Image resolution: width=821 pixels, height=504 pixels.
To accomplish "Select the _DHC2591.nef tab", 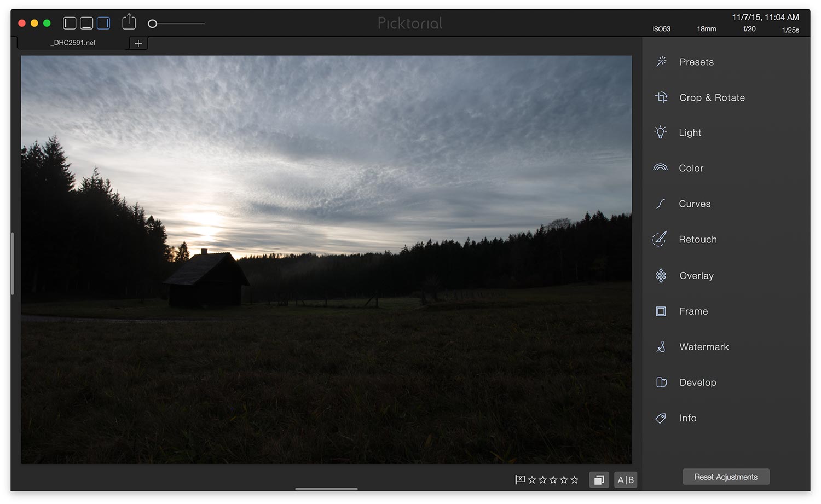I will pyautogui.click(x=73, y=43).
